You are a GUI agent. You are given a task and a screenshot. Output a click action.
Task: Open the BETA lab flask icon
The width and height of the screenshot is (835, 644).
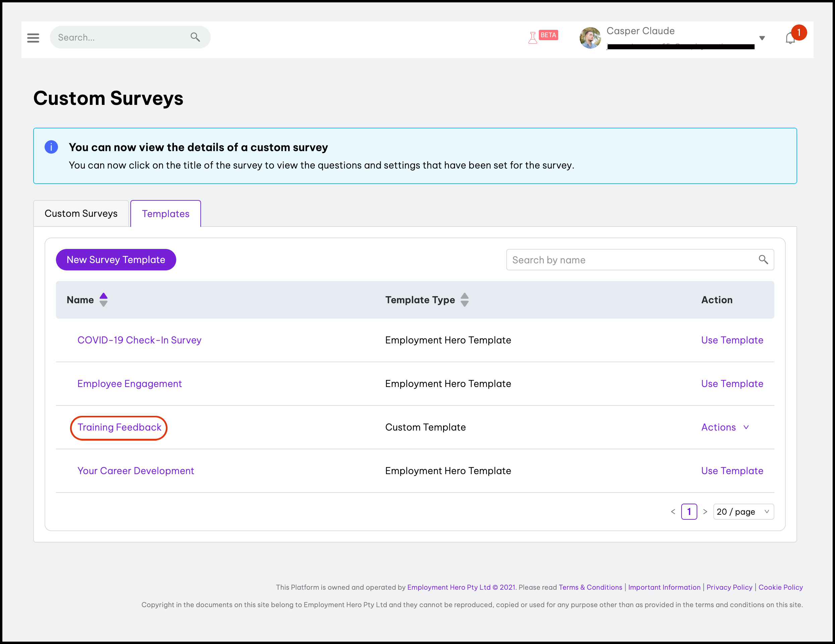point(532,38)
